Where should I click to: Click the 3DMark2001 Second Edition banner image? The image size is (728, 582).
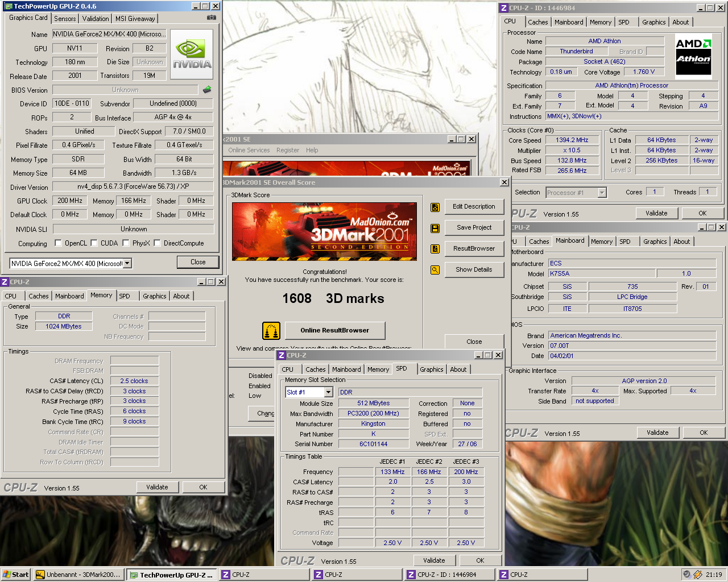point(324,231)
